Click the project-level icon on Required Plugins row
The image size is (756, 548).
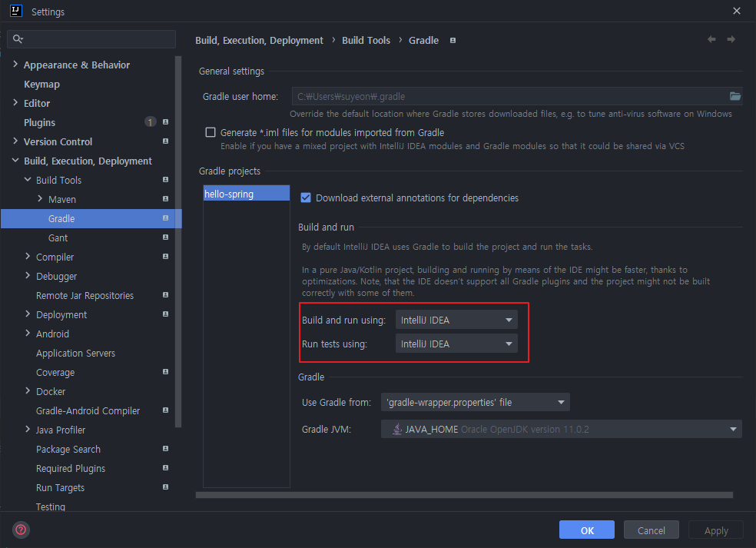pyautogui.click(x=165, y=468)
